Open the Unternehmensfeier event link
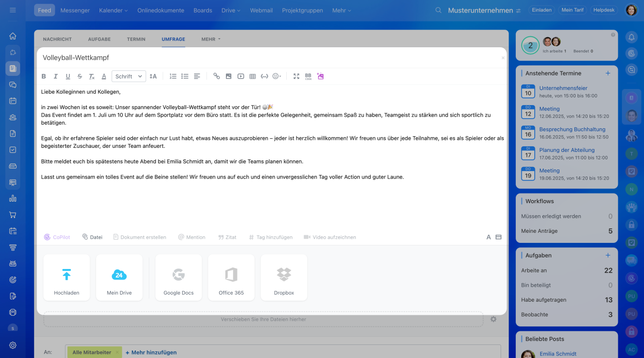Image resolution: width=644 pixels, height=358 pixels. point(563,88)
